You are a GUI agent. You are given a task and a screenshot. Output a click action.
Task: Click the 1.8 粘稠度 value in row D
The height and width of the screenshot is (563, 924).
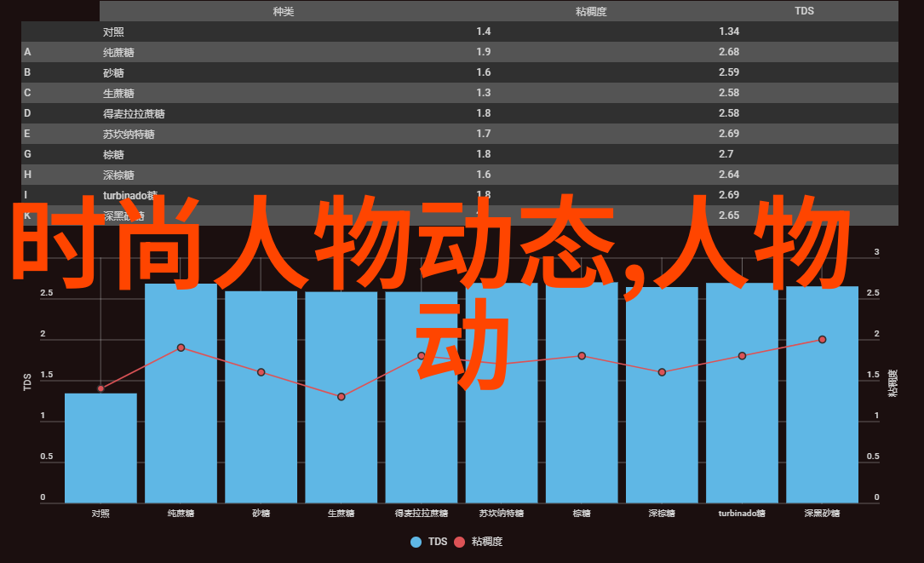pyautogui.click(x=483, y=113)
